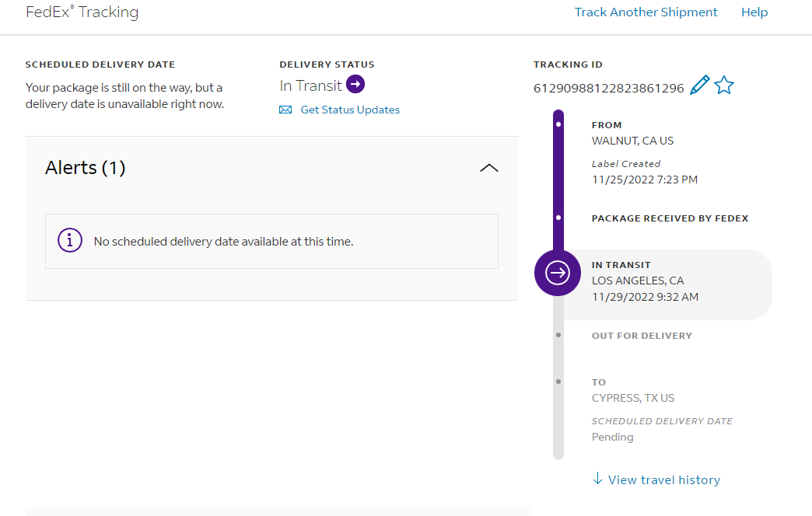The width and height of the screenshot is (812, 516).
Task: Collapse the Alerts section chevron
Action: pos(489,168)
